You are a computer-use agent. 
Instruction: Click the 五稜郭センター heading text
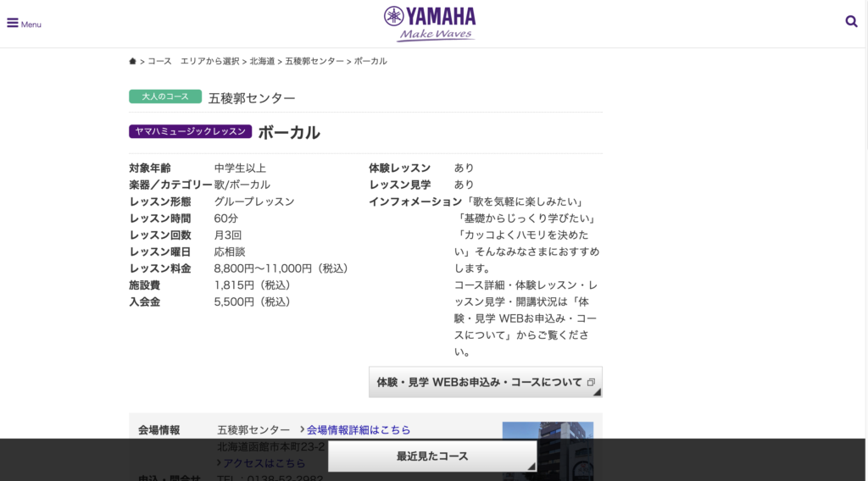(251, 98)
